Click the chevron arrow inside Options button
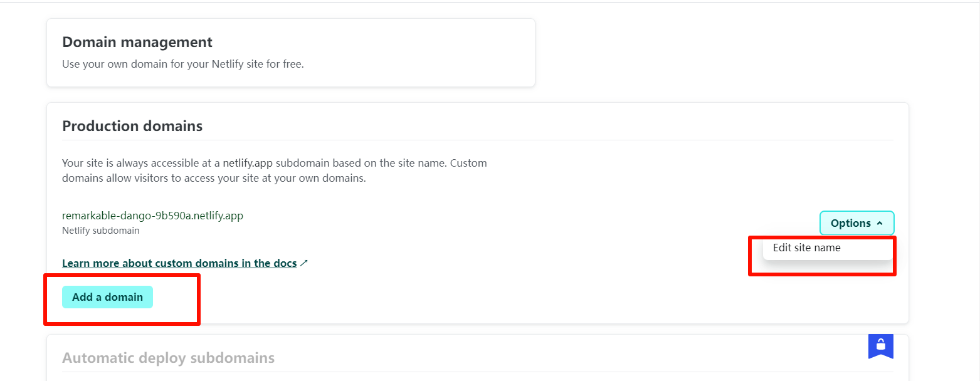980x381 pixels. [x=880, y=224]
